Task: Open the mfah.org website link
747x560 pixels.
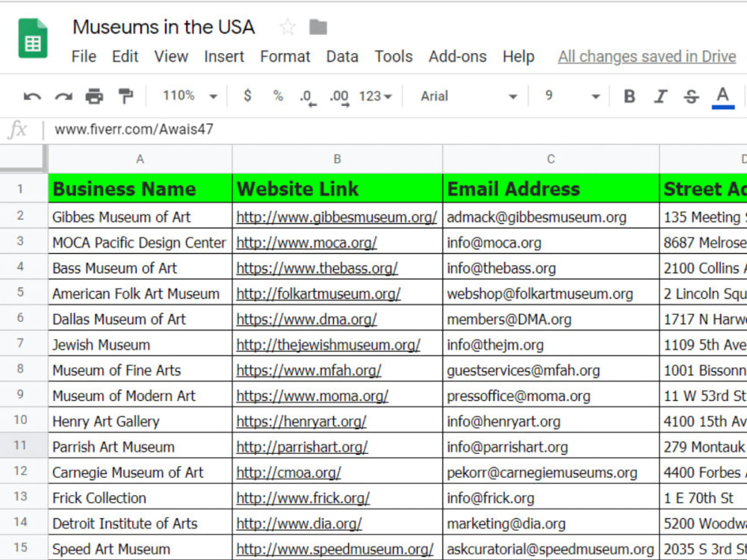Action: [309, 370]
